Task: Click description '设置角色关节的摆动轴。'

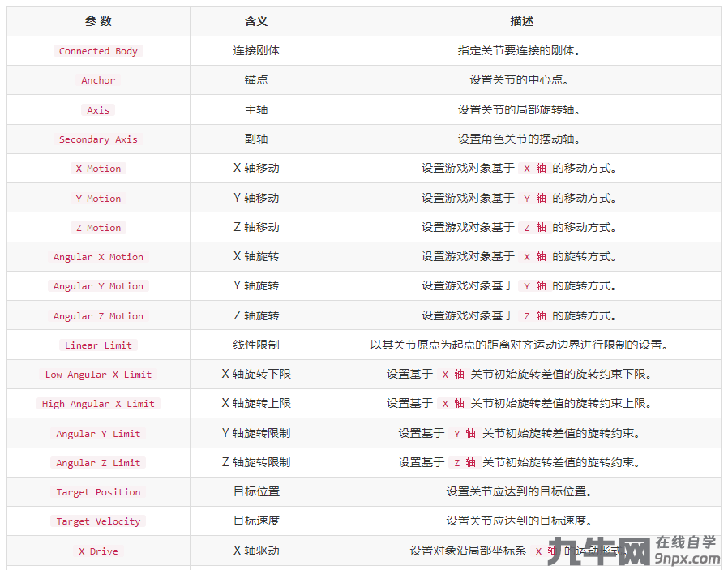Action: [x=519, y=139]
